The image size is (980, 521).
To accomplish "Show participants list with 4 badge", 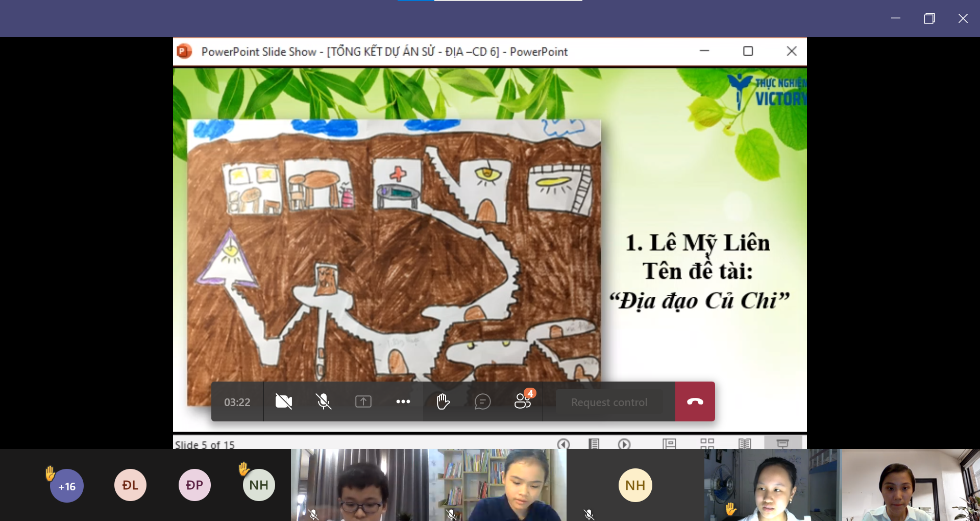I will point(523,401).
